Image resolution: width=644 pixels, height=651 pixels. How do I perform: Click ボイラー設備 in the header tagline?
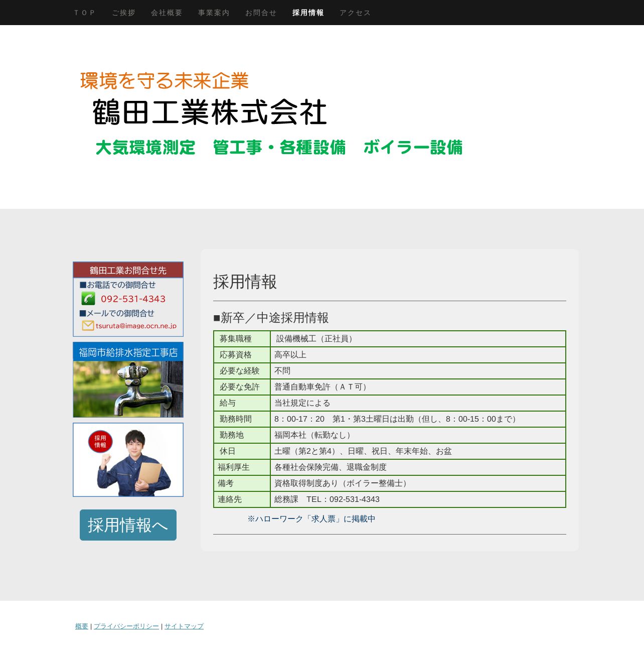click(x=413, y=148)
